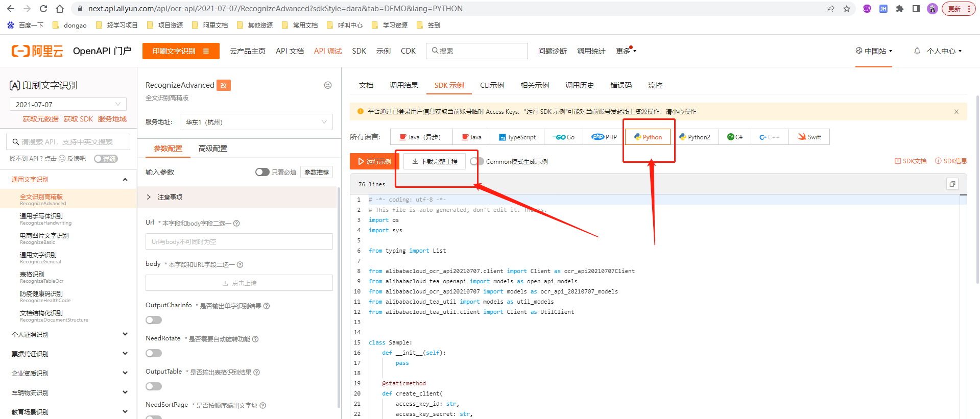Go back to the previous browser page
Viewport: 980px width, 419px height.
point(11,9)
